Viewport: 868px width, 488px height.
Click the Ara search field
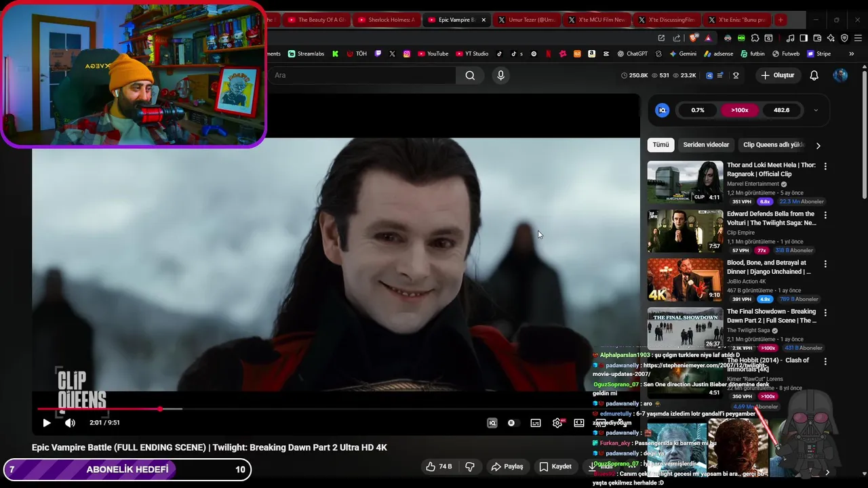(363, 75)
